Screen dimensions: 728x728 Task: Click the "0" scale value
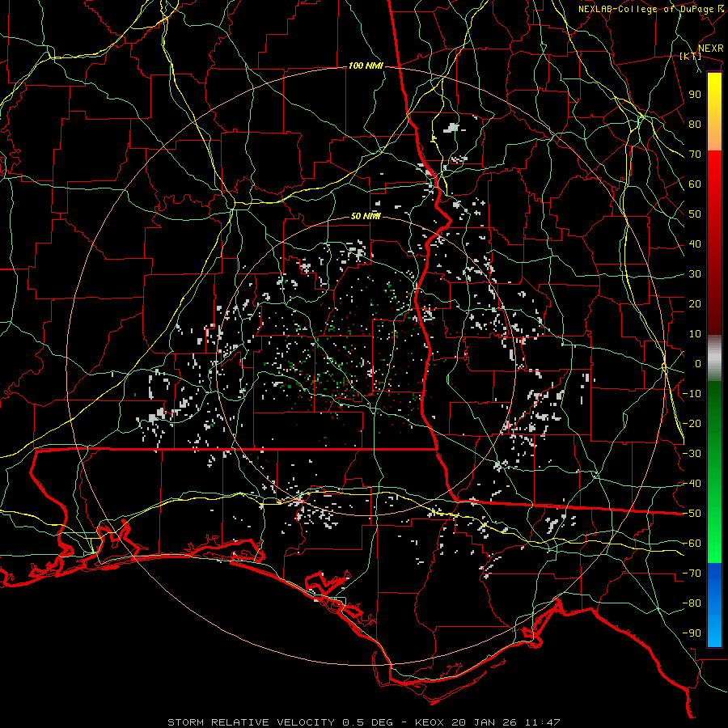pos(698,364)
